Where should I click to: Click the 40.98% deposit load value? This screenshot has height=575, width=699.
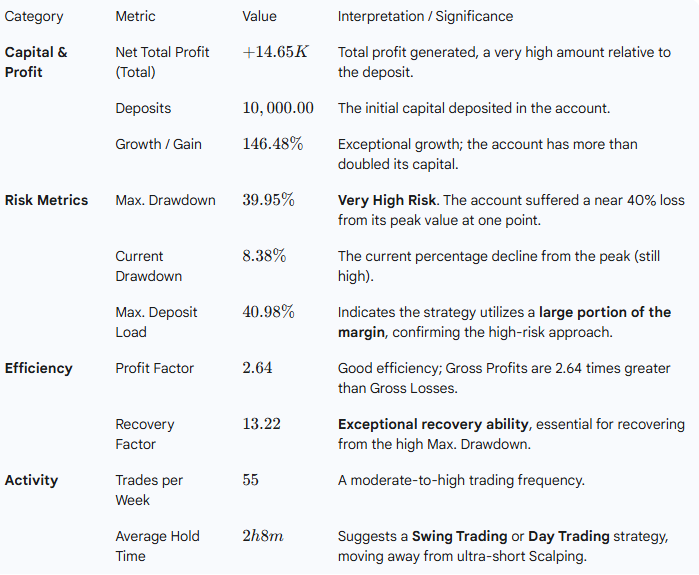coord(268,312)
